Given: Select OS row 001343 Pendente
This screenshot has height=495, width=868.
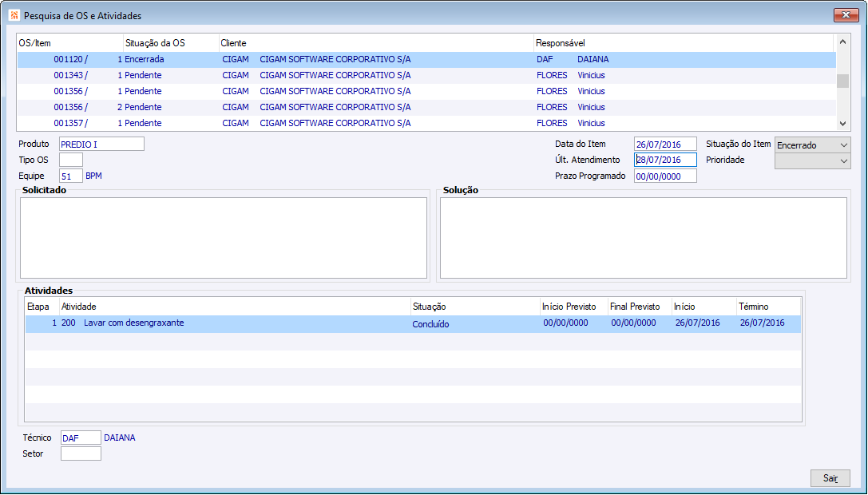Looking at the screenshot, I should click(426, 75).
